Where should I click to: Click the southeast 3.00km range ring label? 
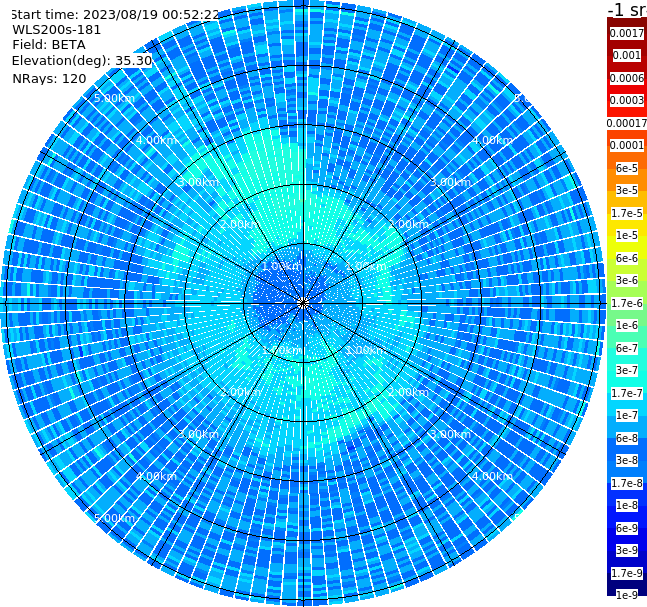tap(450, 434)
